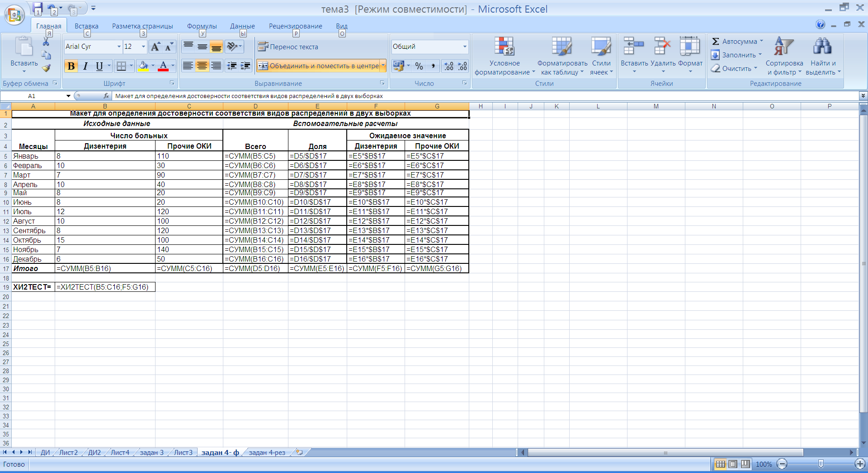Click the Office button logo

tap(14, 15)
